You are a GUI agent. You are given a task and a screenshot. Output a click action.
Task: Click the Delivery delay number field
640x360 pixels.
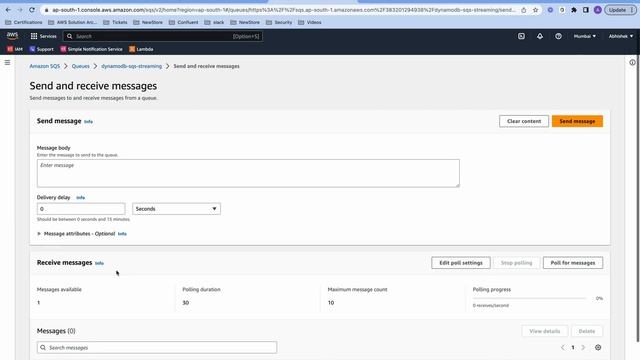[81, 209]
